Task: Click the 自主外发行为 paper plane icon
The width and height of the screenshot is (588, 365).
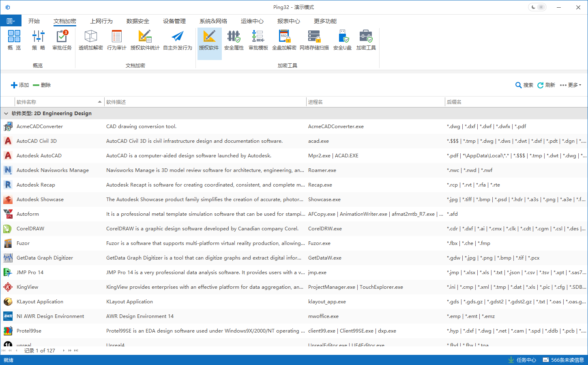Action: point(178,40)
